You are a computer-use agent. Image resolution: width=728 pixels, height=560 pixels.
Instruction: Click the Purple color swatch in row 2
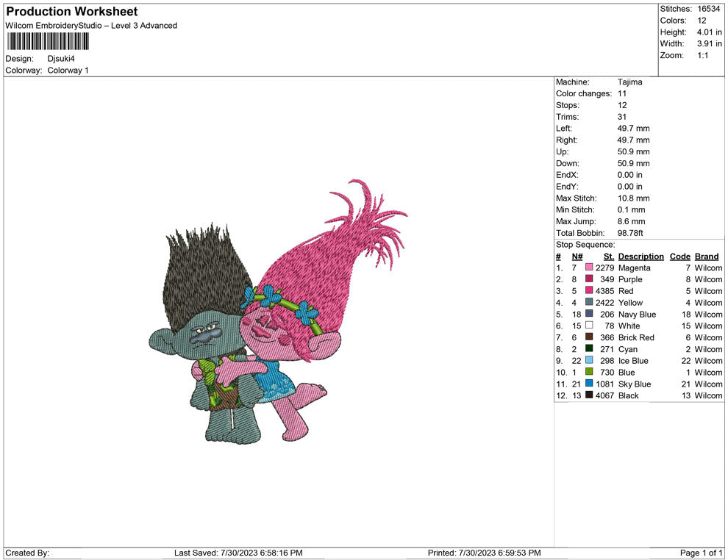click(589, 279)
